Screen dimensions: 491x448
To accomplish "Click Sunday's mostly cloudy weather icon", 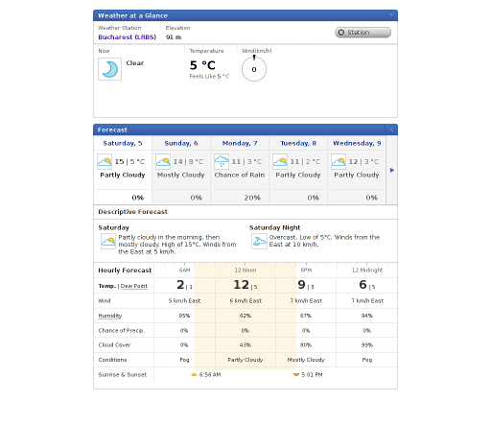I will (163, 161).
